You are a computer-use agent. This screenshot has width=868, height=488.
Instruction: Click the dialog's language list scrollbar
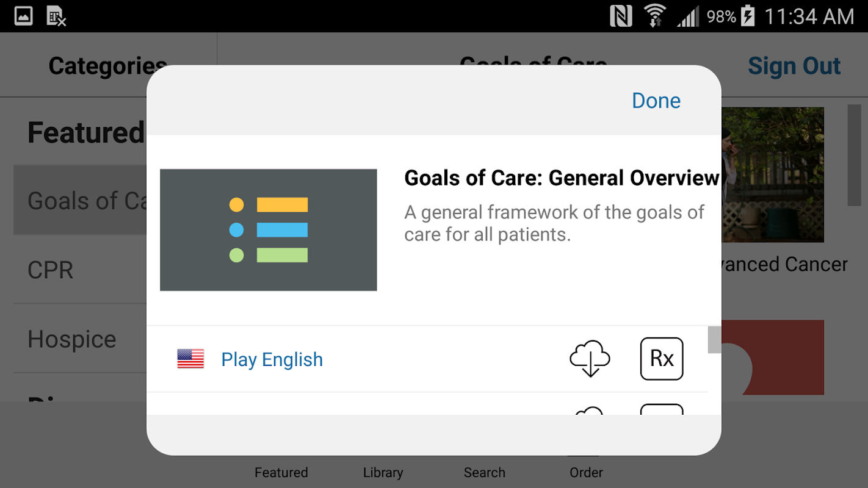coord(714,340)
